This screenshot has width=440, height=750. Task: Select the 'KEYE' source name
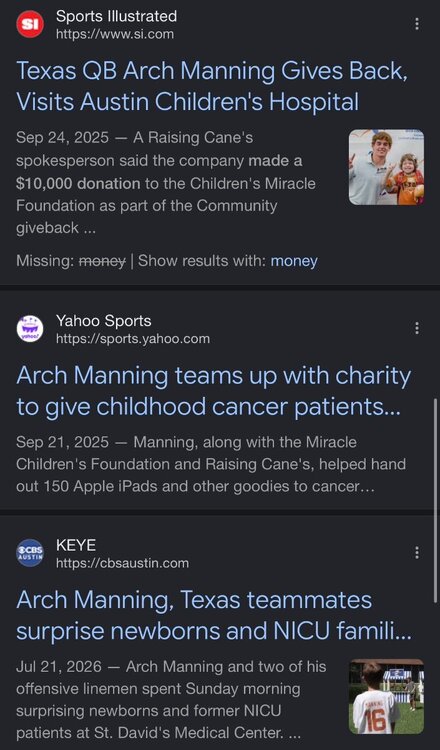(x=76, y=545)
